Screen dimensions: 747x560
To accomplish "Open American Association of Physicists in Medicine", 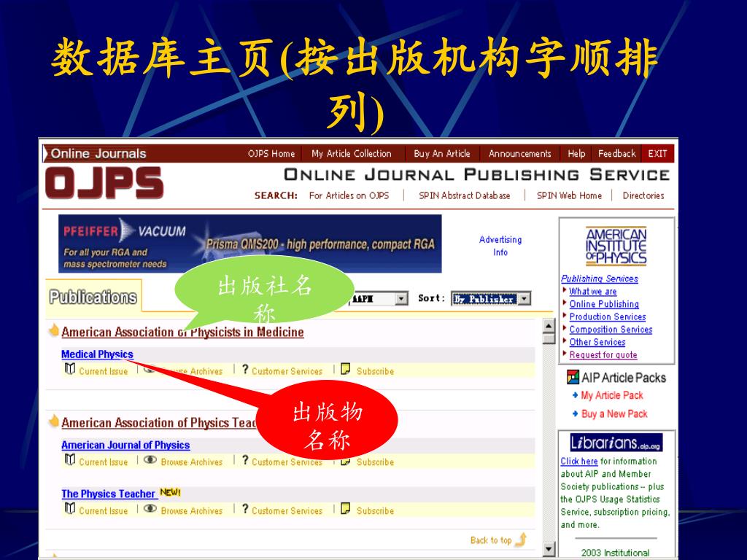I will pyautogui.click(x=182, y=332).
